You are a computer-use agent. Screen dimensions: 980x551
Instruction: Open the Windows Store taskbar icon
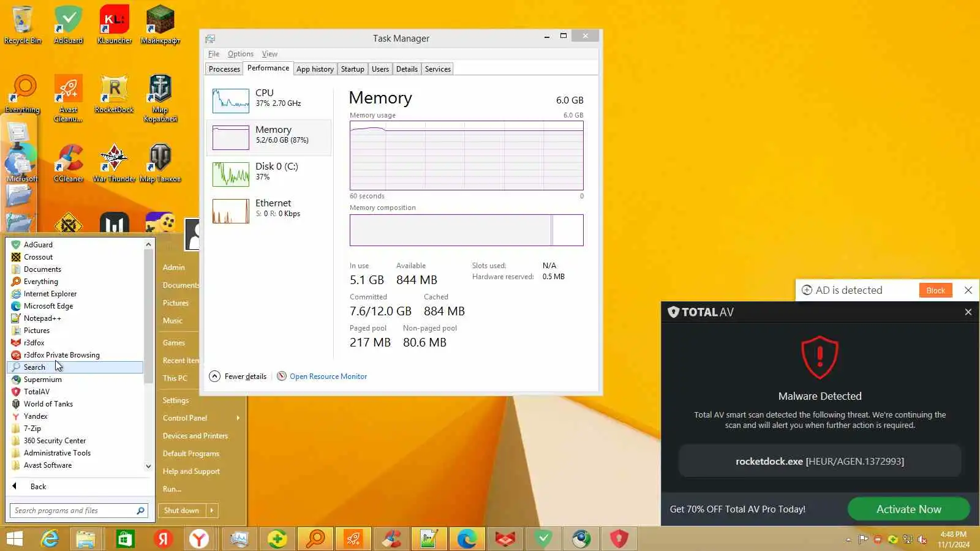tap(125, 539)
